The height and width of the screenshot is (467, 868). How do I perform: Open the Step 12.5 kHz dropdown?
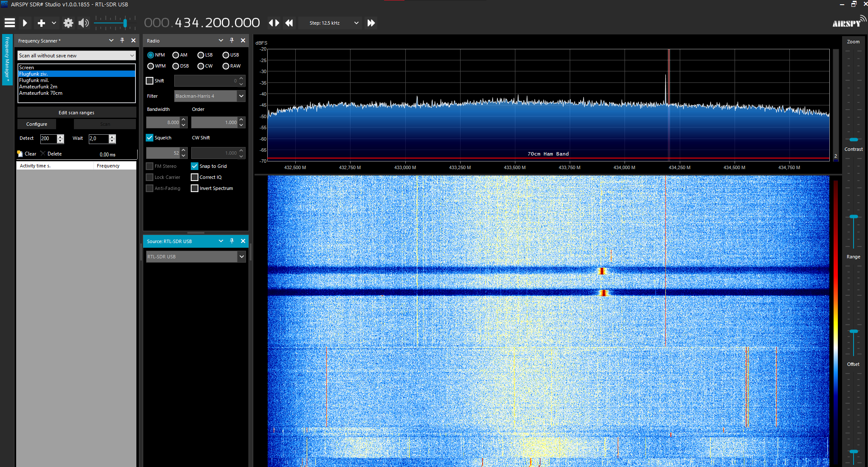tap(330, 23)
